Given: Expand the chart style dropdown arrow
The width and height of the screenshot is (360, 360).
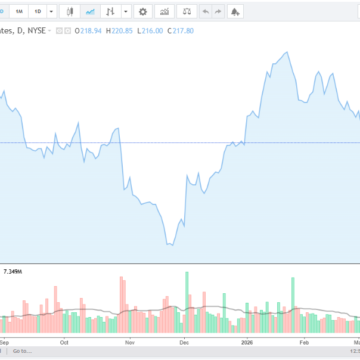Looking at the screenshot, I should pyautogui.click(x=126, y=12).
